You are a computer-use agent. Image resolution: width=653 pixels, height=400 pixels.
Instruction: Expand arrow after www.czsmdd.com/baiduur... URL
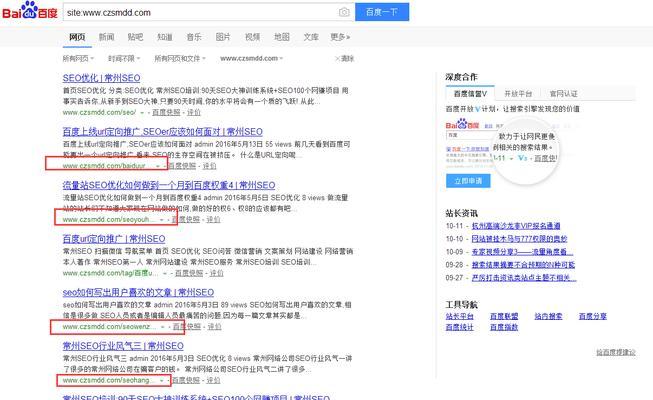(x=158, y=166)
